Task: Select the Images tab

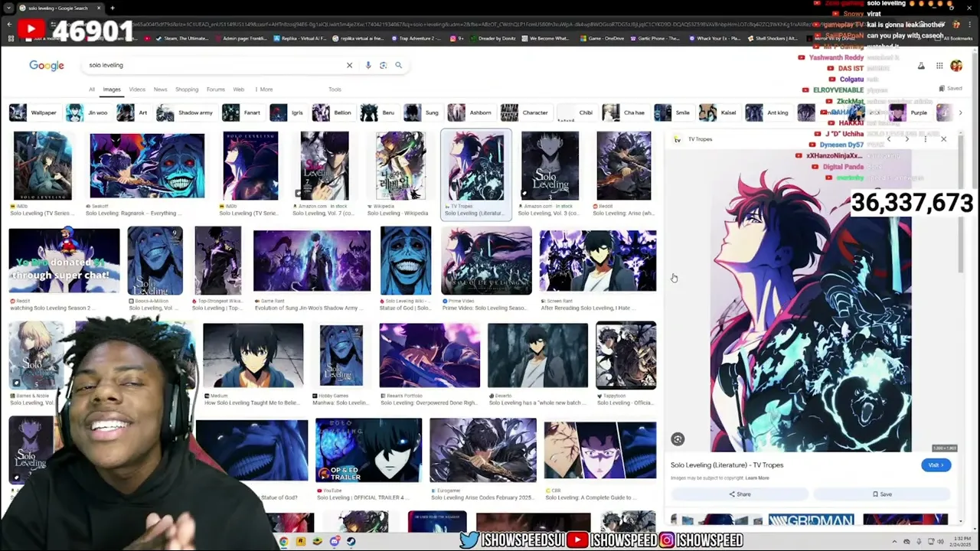Action: [x=112, y=90]
